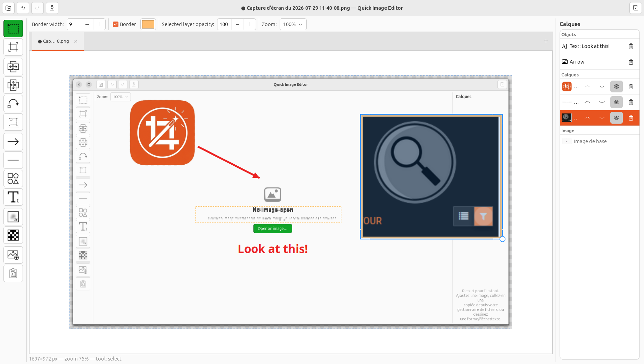
Task: Click the 'Objets' section header
Action: coord(569,34)
